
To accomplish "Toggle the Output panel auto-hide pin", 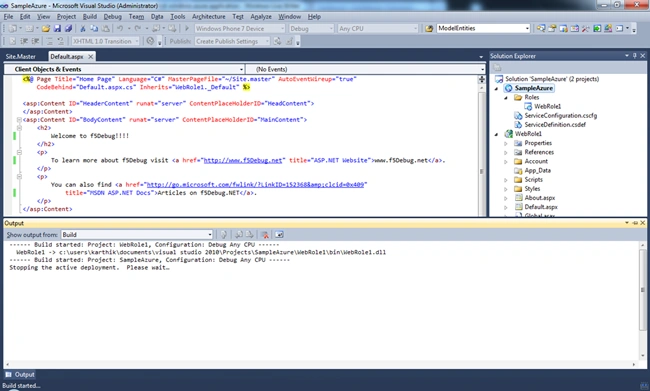I will pyautogui.click(x=635, y=223).
